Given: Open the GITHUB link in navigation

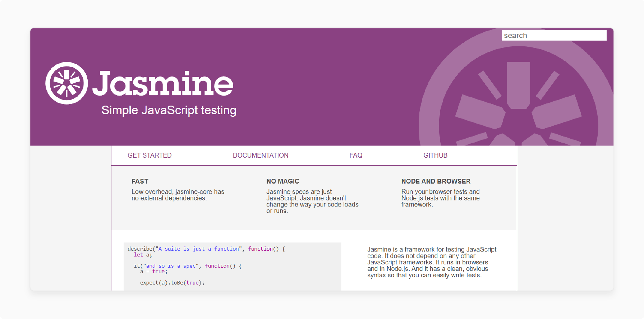Looking at the screenshot, I should coord(435,155).
